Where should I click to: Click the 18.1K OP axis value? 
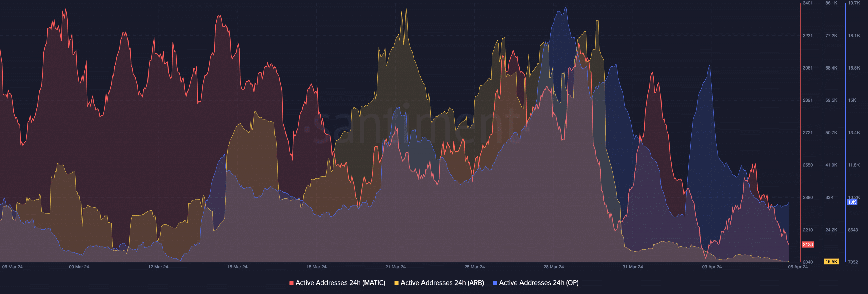pos(854,36)
